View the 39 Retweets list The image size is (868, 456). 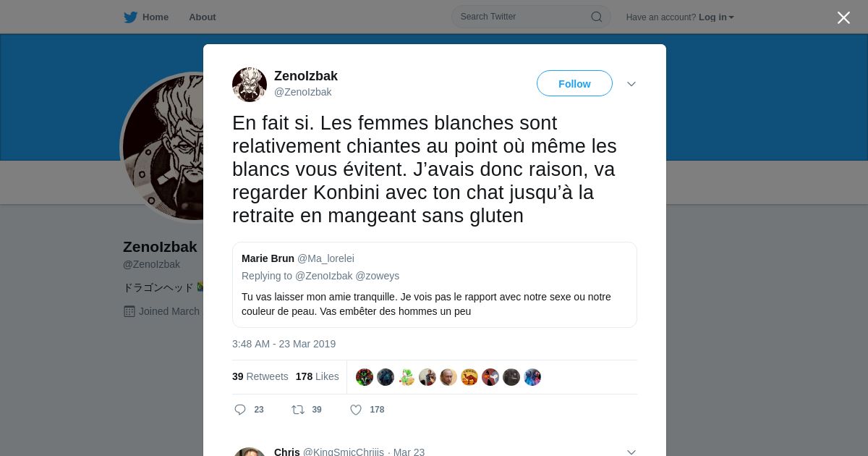tap(260, 376)
